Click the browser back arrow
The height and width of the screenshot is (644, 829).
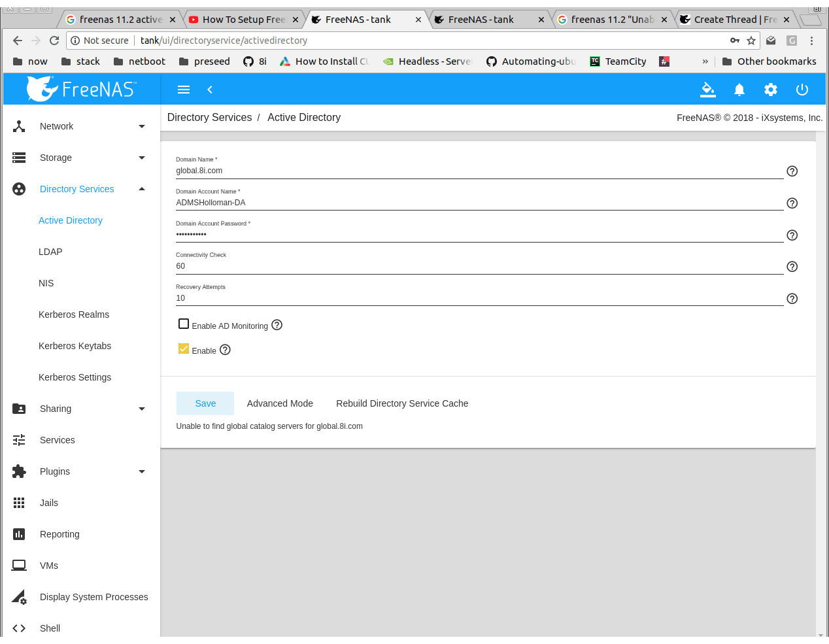(18, 41)
